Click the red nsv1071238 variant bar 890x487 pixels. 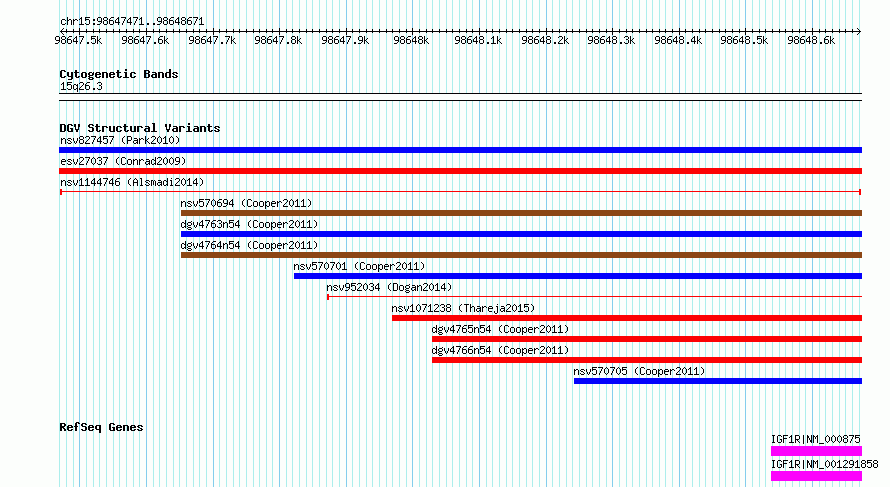[x=627, y=318]
